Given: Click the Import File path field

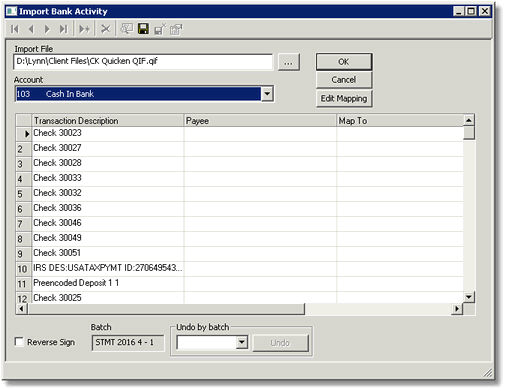Looking at the screenshot, I should click(x=143, y=62).
